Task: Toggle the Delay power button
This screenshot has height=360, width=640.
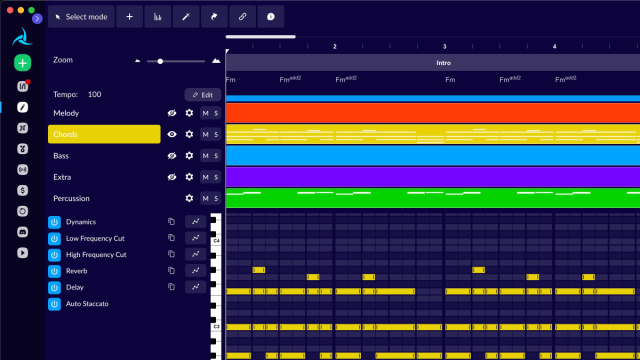Action: pyautogui.click(x=54, y=287)
